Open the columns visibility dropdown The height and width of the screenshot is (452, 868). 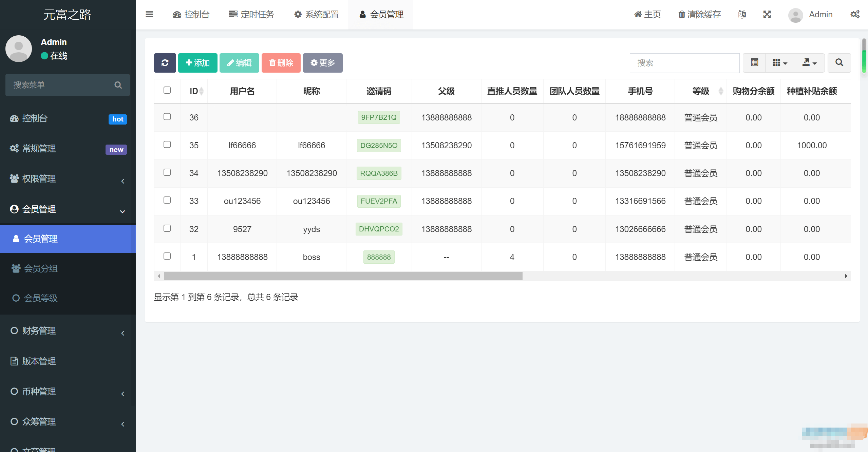pos(780,63)
